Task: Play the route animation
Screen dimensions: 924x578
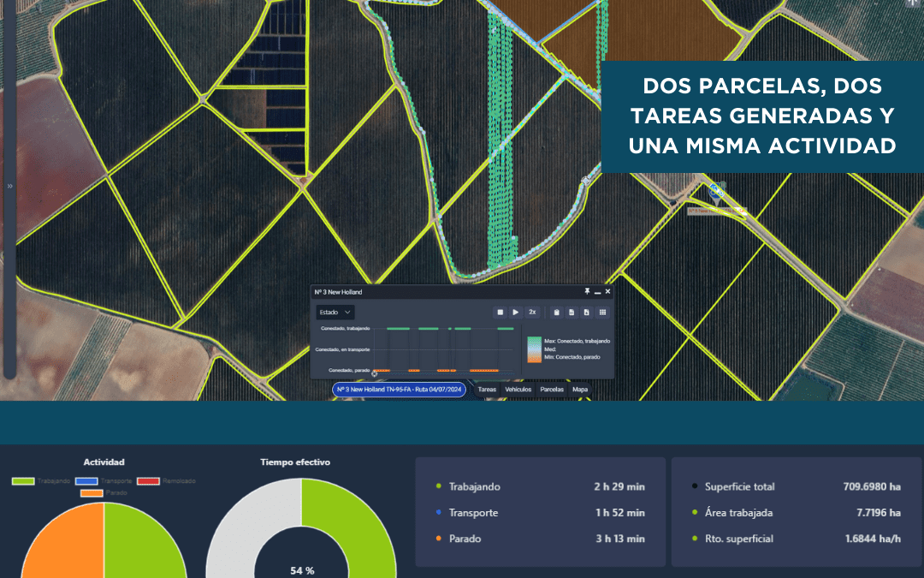Action: [x=516, y=312]
